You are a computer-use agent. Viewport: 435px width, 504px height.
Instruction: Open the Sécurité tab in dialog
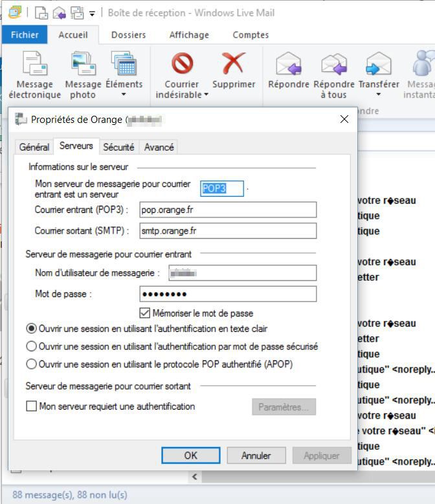tap(118, 147)
